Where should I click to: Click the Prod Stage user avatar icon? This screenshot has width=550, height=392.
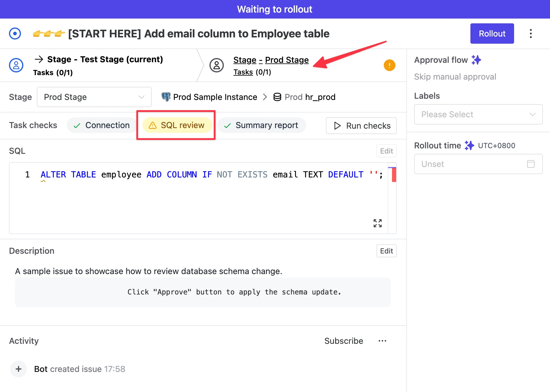[217, 65]
